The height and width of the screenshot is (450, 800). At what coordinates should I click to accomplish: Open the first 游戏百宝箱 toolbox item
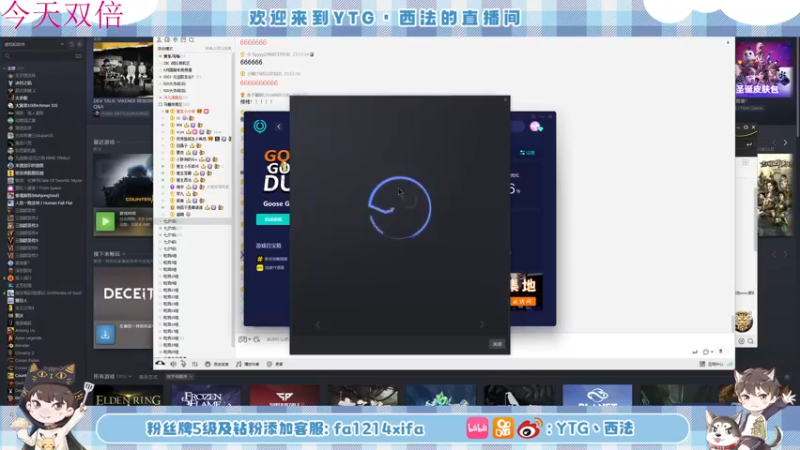[272, 259]
